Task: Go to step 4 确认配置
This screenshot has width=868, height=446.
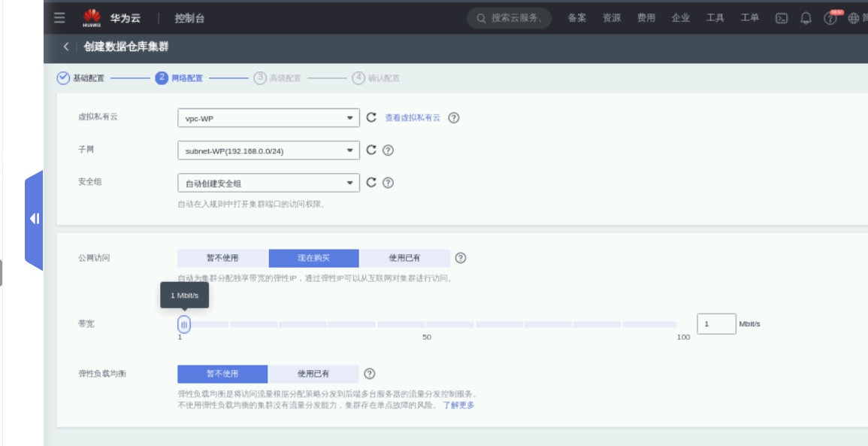Action: [x=376, y=78]
